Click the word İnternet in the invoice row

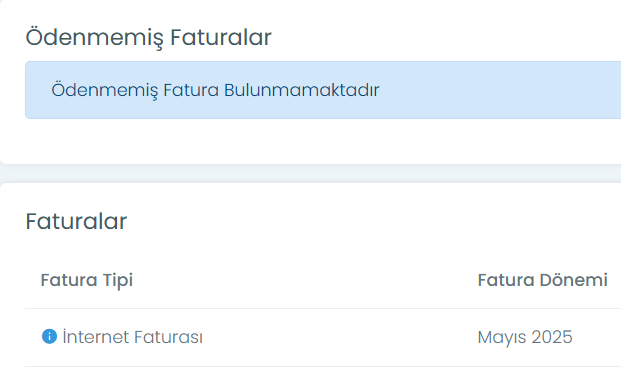(x=96, y=337)
